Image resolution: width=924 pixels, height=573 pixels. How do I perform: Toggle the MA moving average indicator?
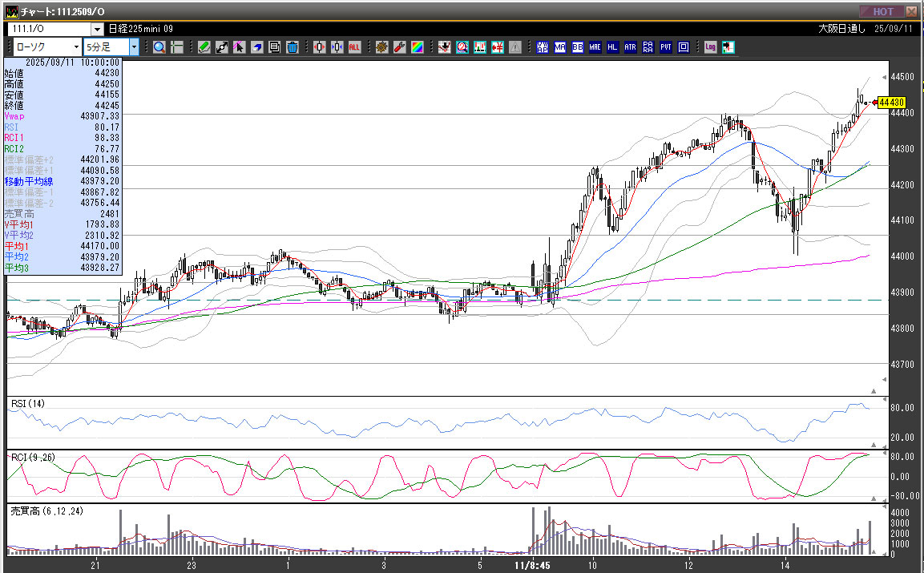point(560,47)
